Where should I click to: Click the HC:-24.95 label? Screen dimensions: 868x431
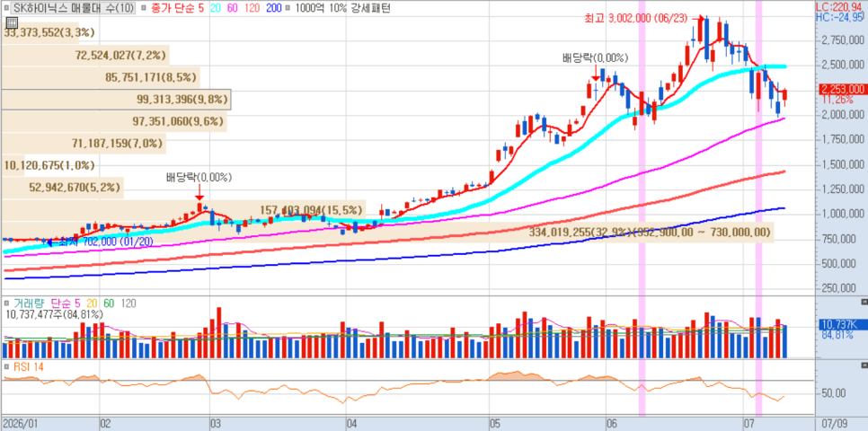(841, 17)
